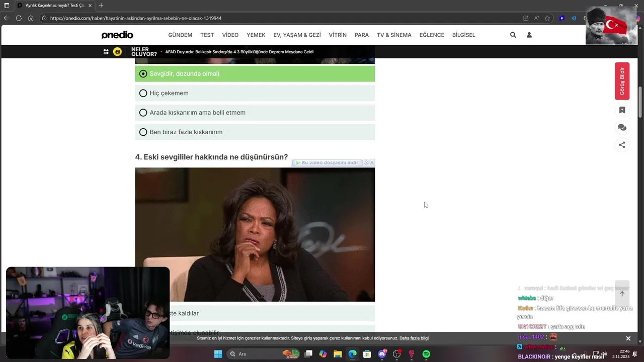The image size is (644, 362).
Task: Click the Oprah GIF image
Action: (x=255, y=234)
